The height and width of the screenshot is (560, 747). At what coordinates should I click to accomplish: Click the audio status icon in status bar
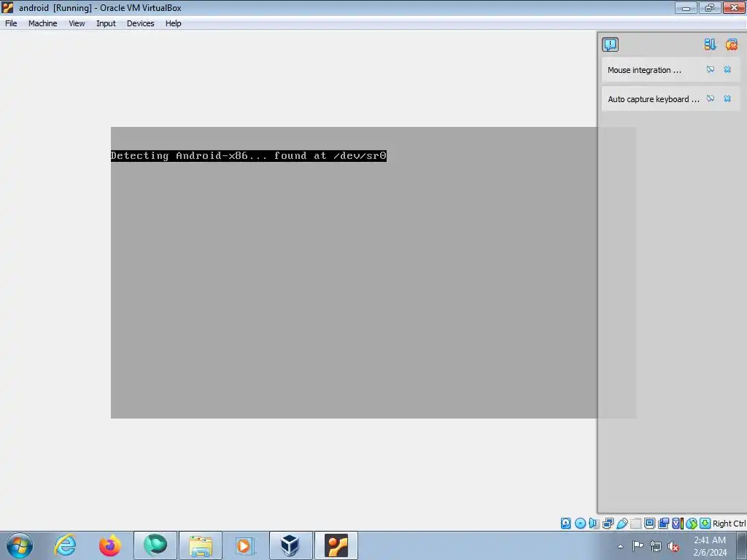click(x=594, y=524)
